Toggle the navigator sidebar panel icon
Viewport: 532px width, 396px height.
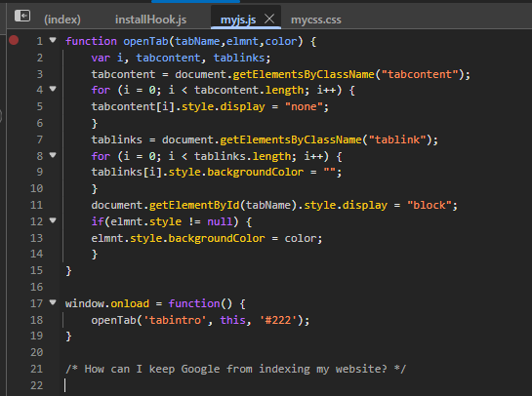pyautogui.click(x=22, y=16)
